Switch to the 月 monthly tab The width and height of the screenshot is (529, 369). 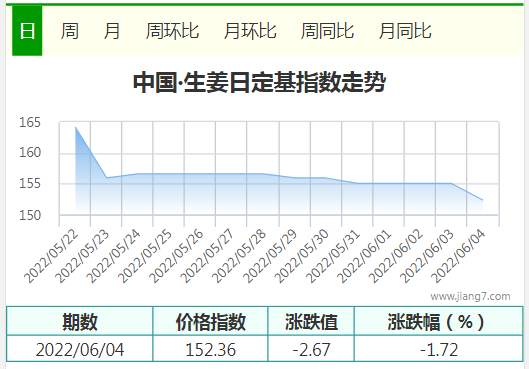click(x=112, y=31)
